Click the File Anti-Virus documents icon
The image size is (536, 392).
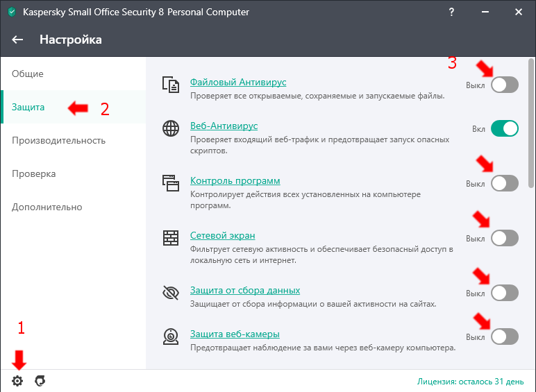pyautogui.click(x=171, y=85)
